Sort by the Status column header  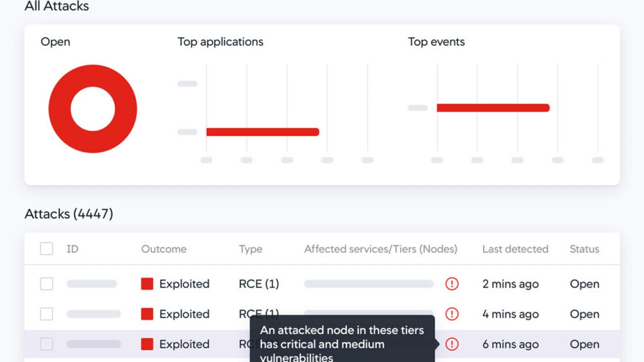584,249
